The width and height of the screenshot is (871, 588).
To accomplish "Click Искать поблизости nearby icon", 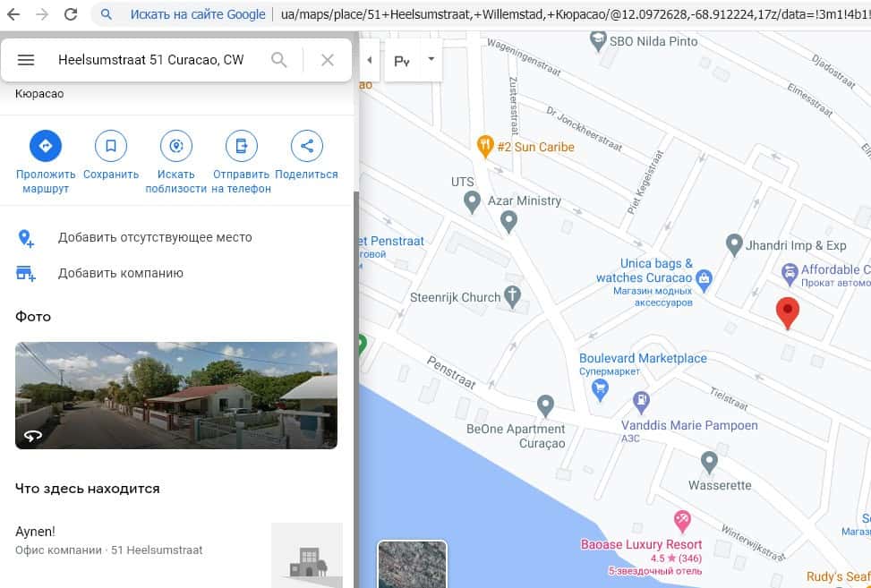I will pos(176,146).
